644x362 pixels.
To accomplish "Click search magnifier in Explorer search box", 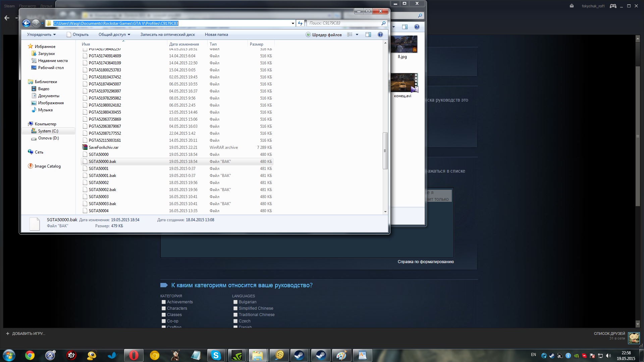I will tap(383, 23).
